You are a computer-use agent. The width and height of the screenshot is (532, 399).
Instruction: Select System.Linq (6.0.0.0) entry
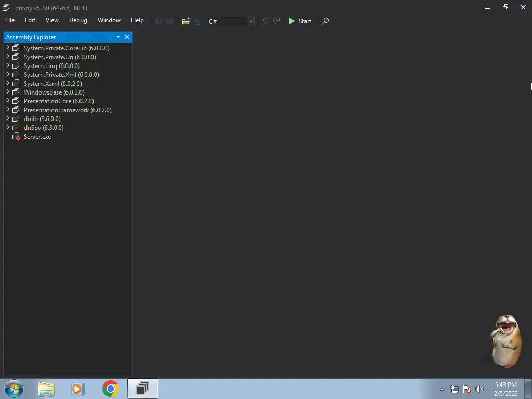click(x=51, y=66)
